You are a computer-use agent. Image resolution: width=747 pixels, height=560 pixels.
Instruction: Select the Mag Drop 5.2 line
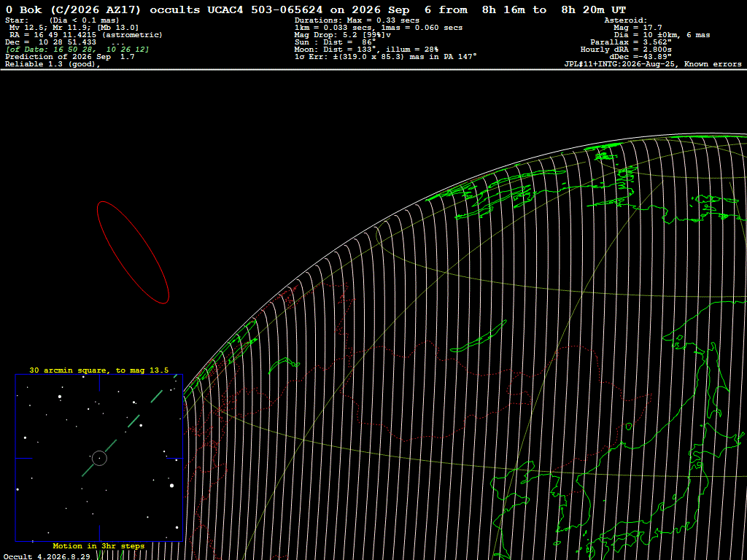pos(343,35)
